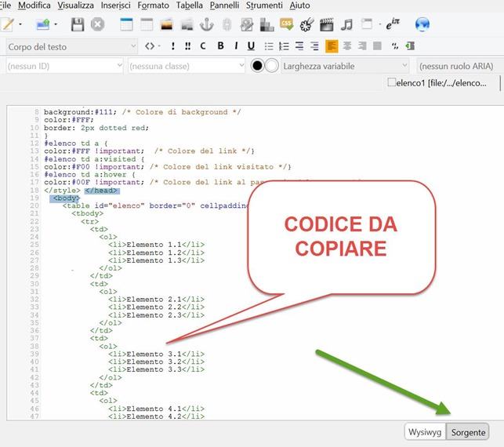Viewport: 504px width, 447px height.
Task: Open the Visualizza menu
Action: click(75, 5)
